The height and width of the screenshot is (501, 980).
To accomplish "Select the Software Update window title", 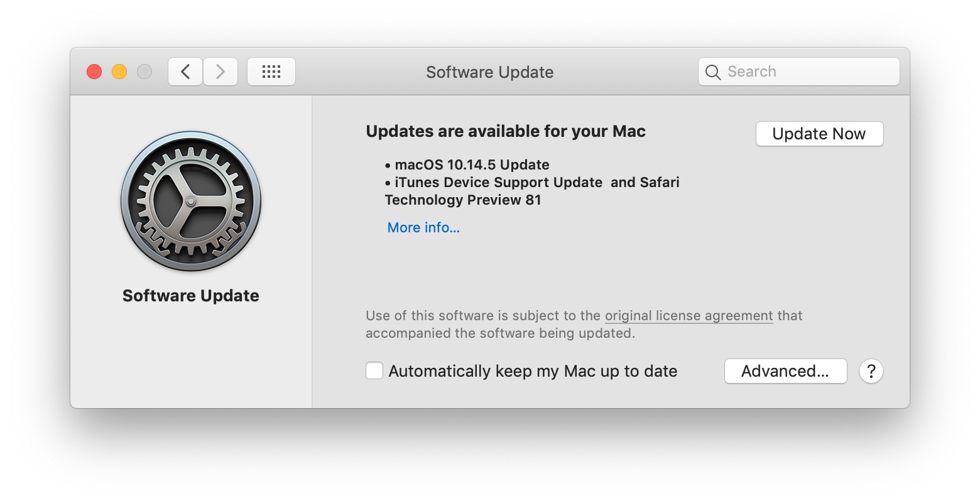I will 489,72.
